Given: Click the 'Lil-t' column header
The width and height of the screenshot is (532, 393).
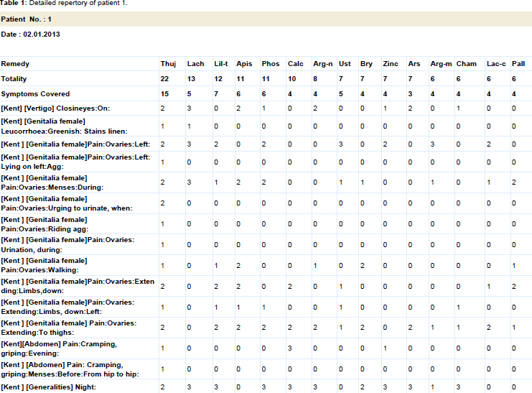Looking at the screenshot, I should point(221,64).
